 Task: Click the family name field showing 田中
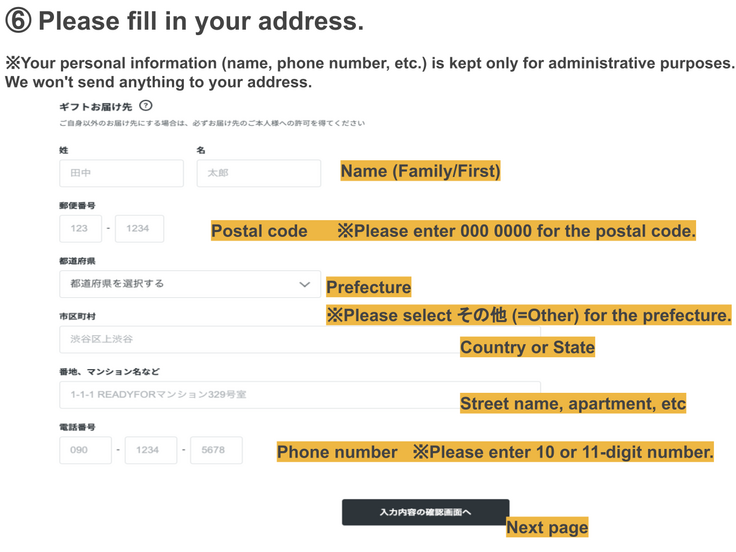(x=121, y=173)
